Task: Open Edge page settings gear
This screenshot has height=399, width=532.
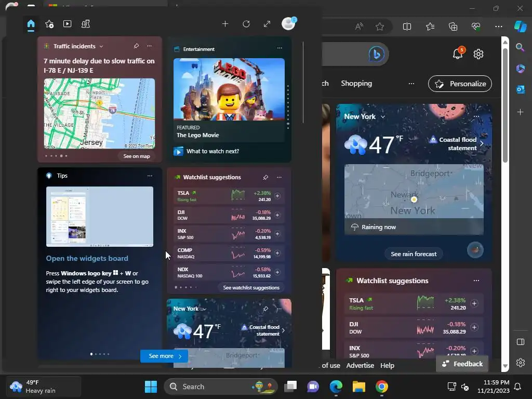Action: click(x=478, y=54)
